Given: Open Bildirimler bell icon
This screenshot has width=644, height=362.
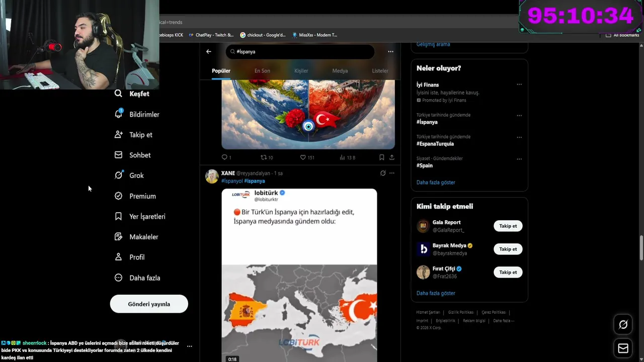Looking at the screenshot, I should (x=118, y=114).
